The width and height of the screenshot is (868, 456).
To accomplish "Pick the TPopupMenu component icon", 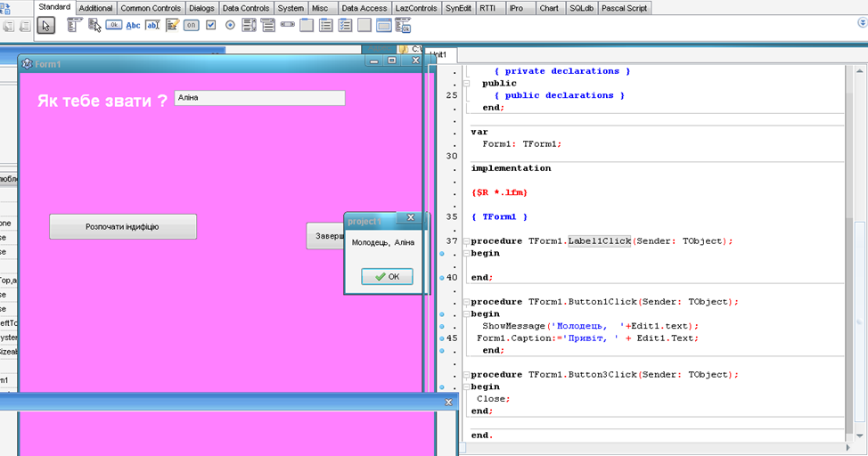I will [94, 25].
